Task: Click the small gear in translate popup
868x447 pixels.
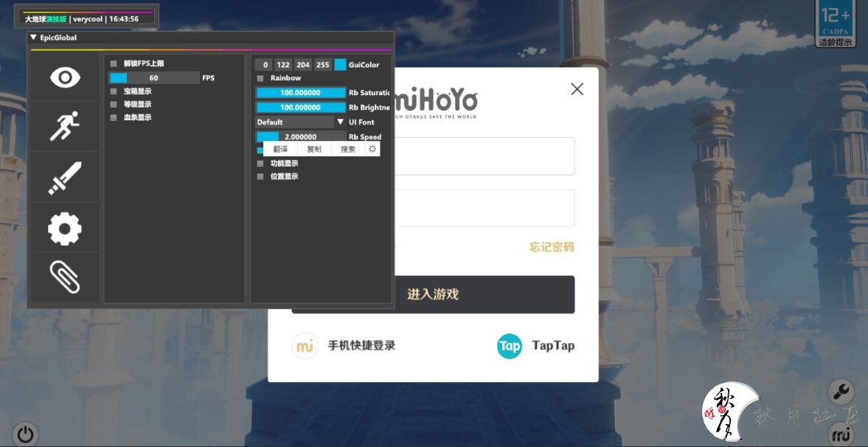Action: pos(372,149)
